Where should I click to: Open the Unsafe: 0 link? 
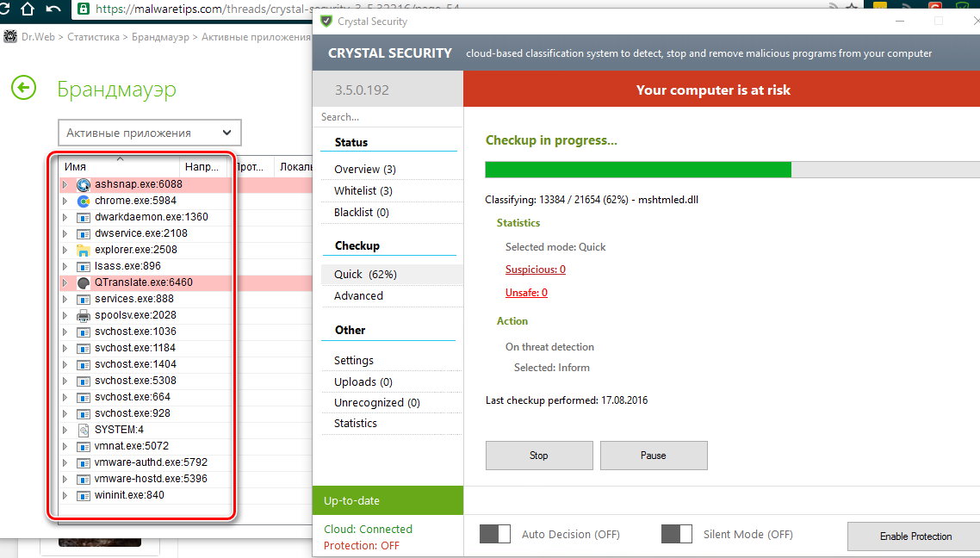point(526,293)
